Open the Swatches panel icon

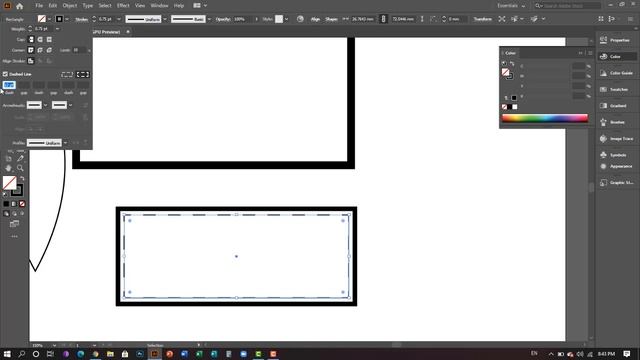[603, 89]
